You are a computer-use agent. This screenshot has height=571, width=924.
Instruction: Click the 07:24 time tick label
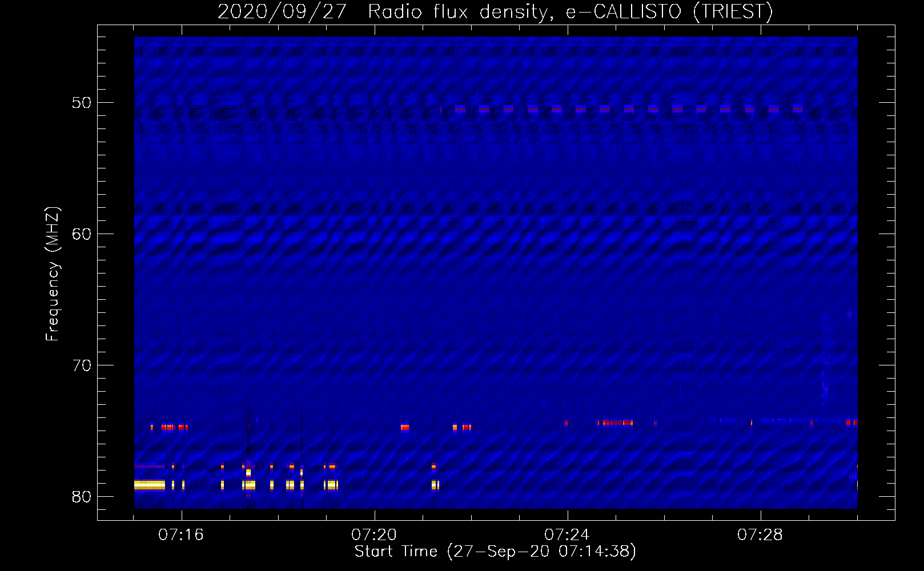coord(567,535)
